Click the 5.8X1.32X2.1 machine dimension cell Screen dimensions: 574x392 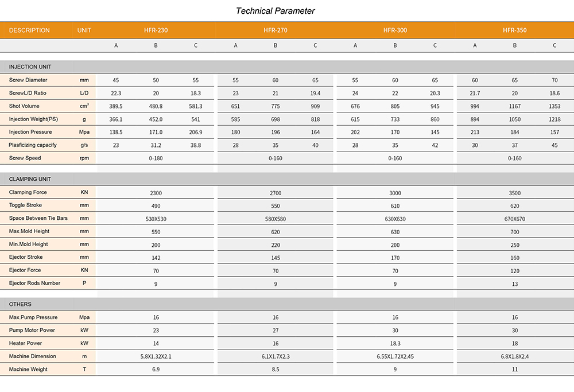coord(156,356)
